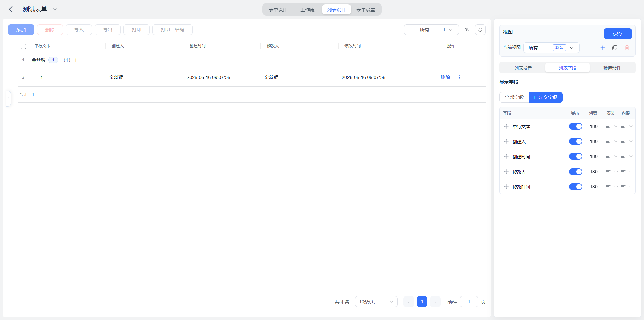Tick the select-all checkbox in table header
Viewport: 644px width, 320px height.
[x=23, y=46]
